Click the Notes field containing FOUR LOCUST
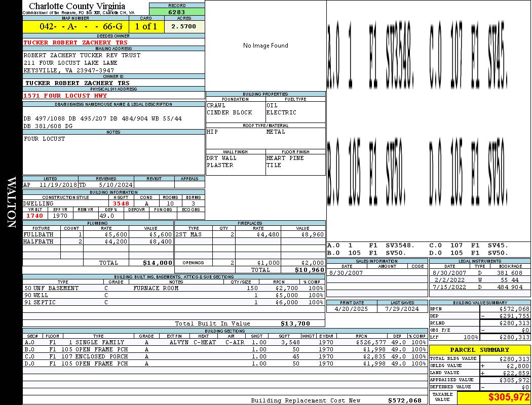532x405 pixels. click(x=113, y=154)
